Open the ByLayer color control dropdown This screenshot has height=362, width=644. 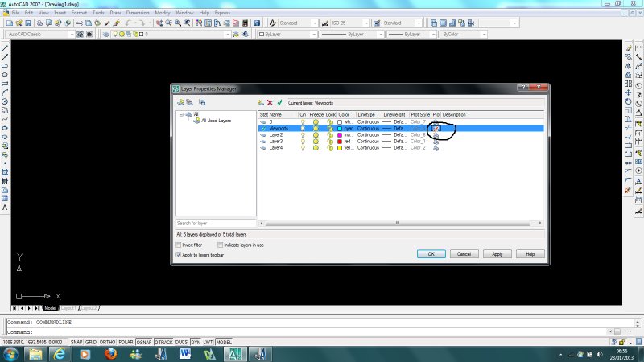[x=314, y=34]
